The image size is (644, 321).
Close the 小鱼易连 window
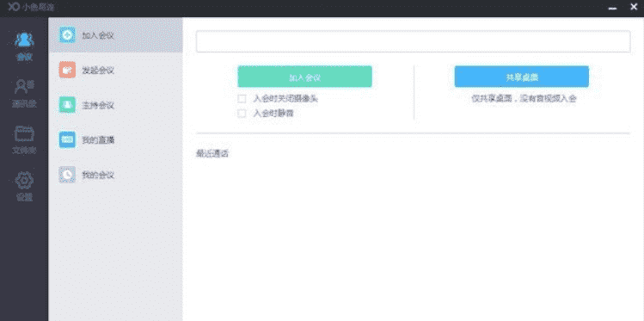(634, 7)
